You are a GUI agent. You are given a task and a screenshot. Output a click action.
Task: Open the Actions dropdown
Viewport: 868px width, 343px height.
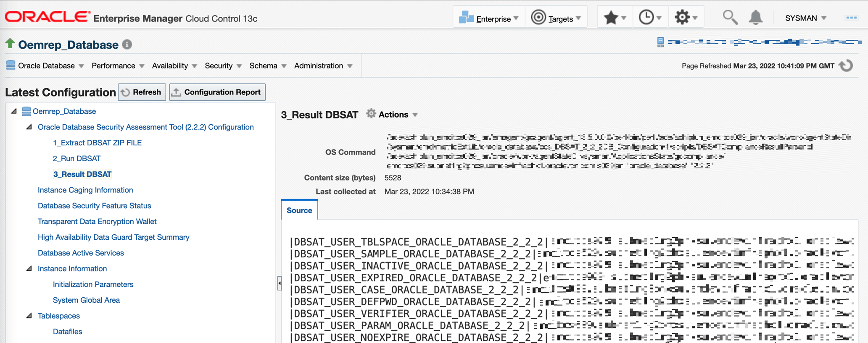[398, 115]
